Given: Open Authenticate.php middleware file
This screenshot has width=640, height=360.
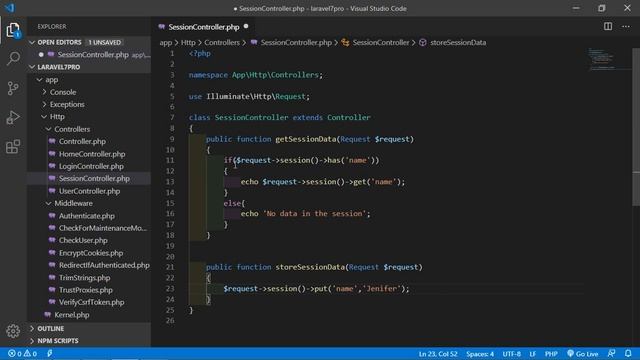Looking at the screenshot, I should click(x=87, y=216).
